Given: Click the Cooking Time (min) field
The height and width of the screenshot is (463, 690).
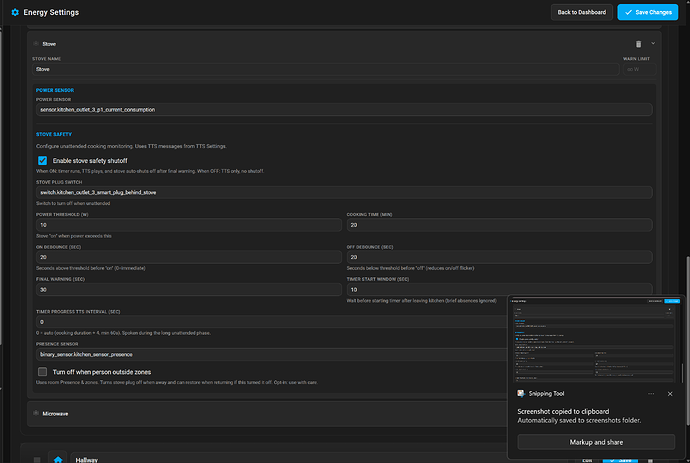Looking at the screenshot, I should (499, 225).
